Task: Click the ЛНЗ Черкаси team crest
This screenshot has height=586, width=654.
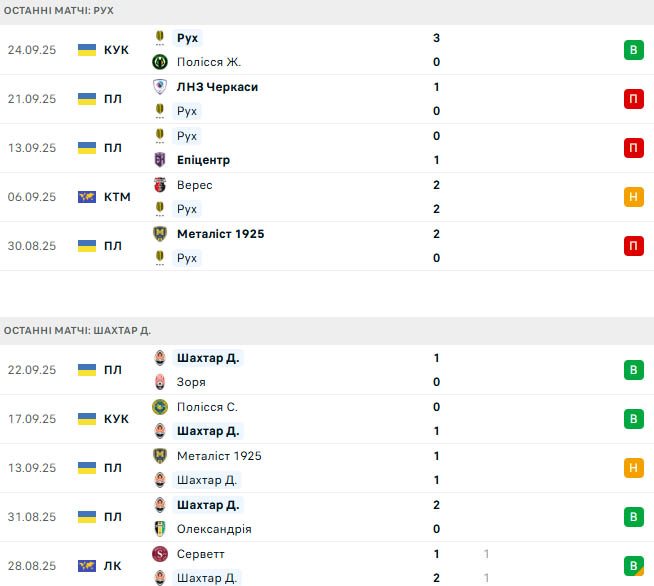Action: pos(159,87)
